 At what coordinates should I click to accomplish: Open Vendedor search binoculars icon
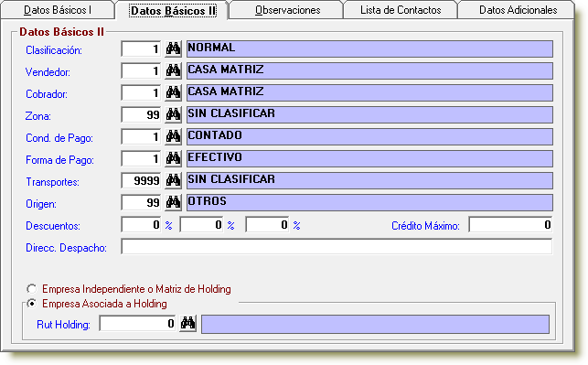tap(173, 71)
